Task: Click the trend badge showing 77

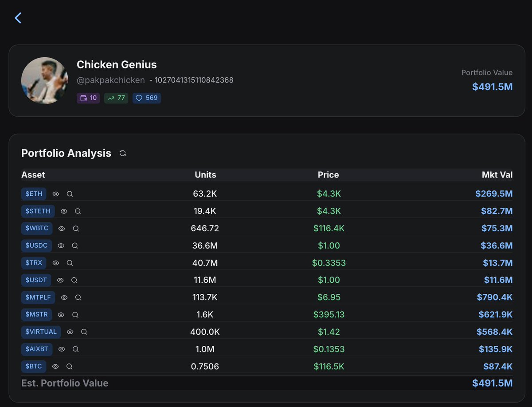Action: (x=116, y=98)
